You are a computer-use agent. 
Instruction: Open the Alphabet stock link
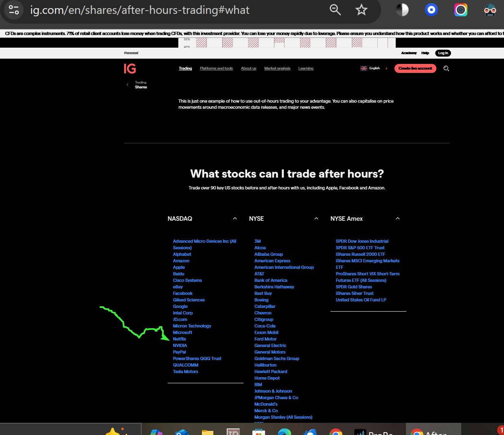coord(182,254)
